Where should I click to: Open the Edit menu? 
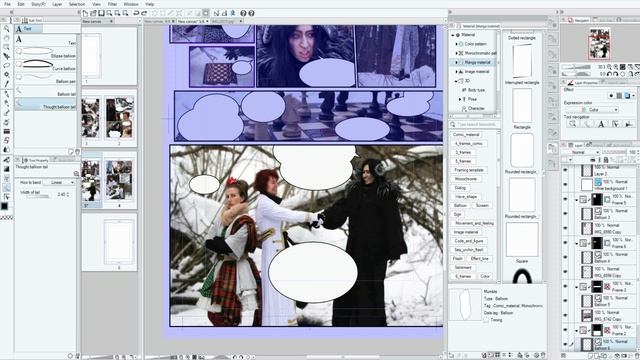tap(21, 4)
